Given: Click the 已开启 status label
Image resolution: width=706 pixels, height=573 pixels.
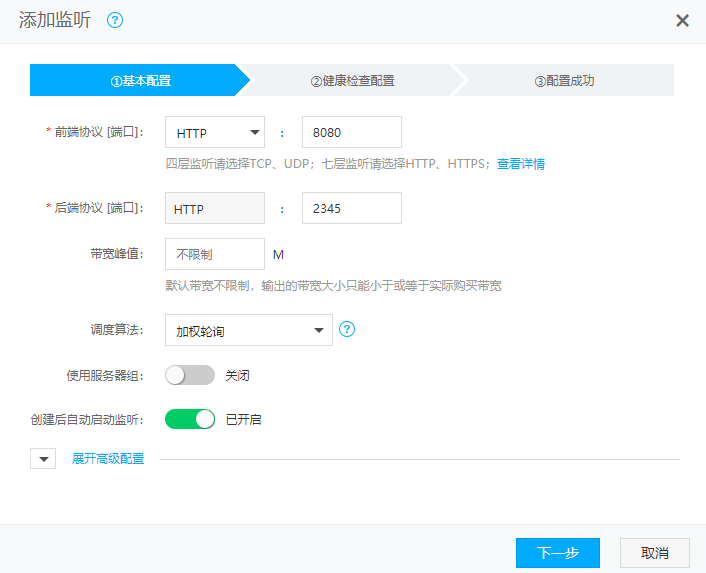Looking at the screenshot, I should pyautogui.click(x=244, y=419).
